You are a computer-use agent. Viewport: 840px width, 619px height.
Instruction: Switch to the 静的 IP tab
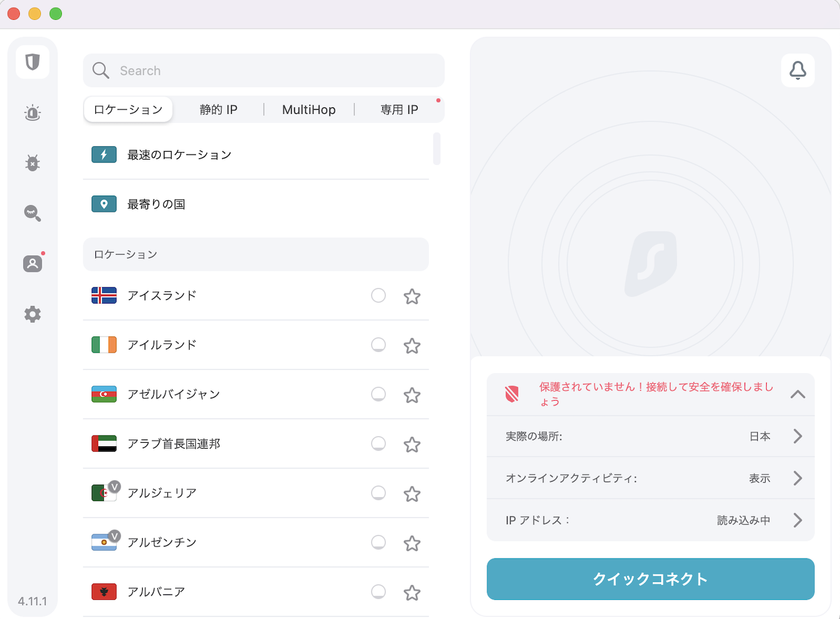[218, 109]
